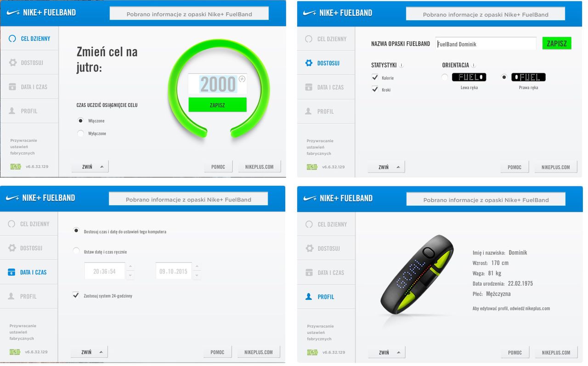Click the Nike swoosh logo in Dominik's profile window
This screenshot has height=366, width=588.
tap(310, 198)
